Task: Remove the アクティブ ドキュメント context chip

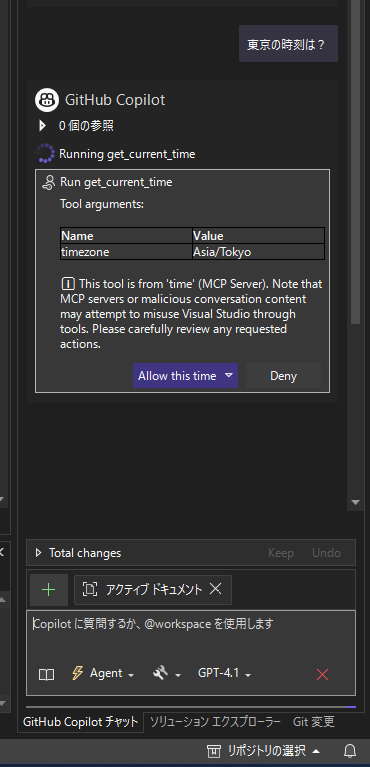Action: click(x=215, y=589)
